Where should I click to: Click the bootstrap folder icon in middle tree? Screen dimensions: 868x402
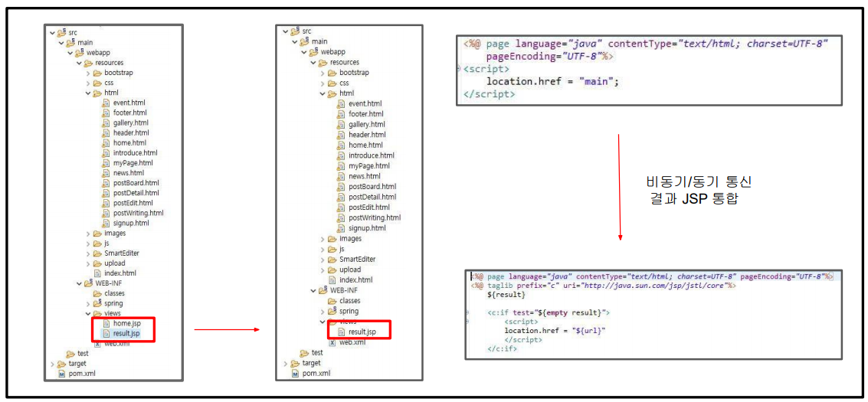[332, 73]
